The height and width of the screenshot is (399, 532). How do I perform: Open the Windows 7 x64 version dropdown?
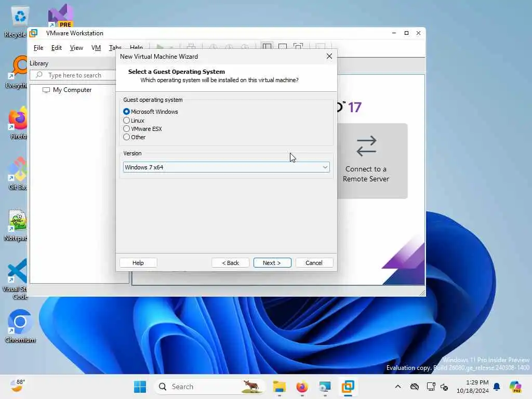point(227,167)
